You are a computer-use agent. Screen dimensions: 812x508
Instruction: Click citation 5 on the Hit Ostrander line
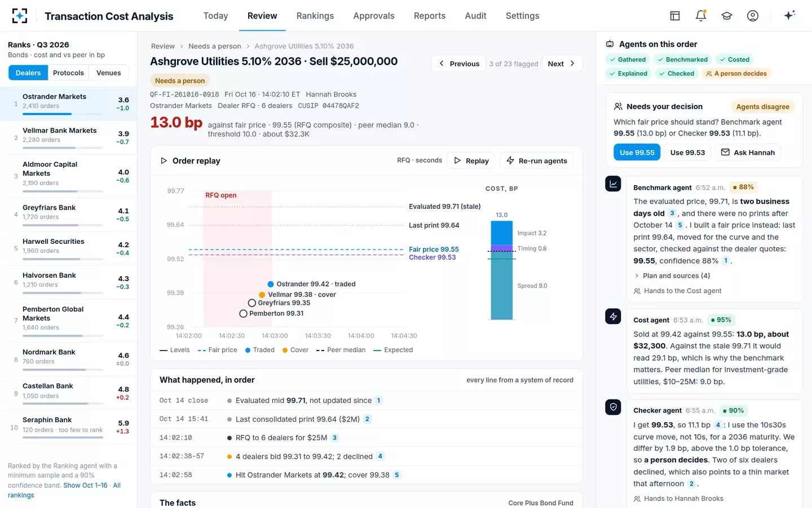(x=397, y=475)
